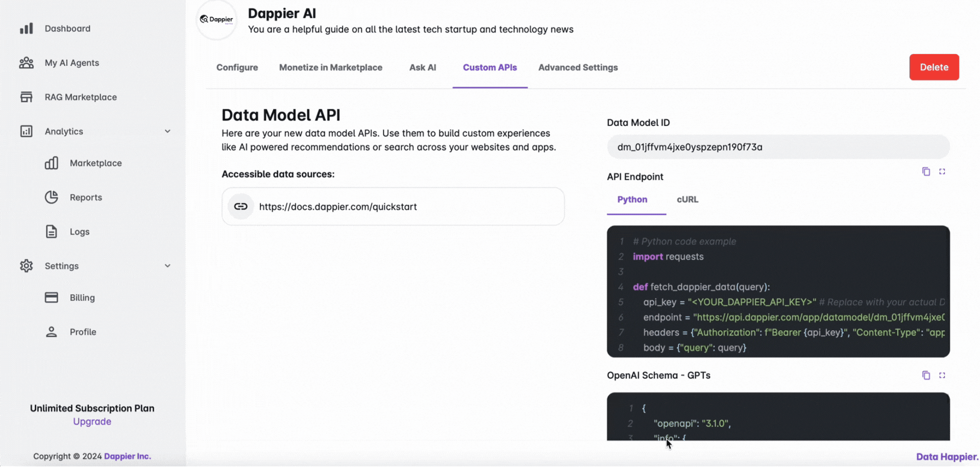980x467 pixels.
Task: Expand OpenAI Schema to fullscreen
Action: click(942, 375)
